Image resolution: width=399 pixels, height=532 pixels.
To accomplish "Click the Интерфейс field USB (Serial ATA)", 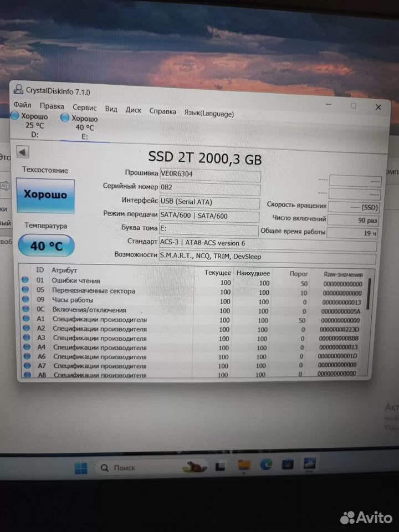I will point(209,202).
